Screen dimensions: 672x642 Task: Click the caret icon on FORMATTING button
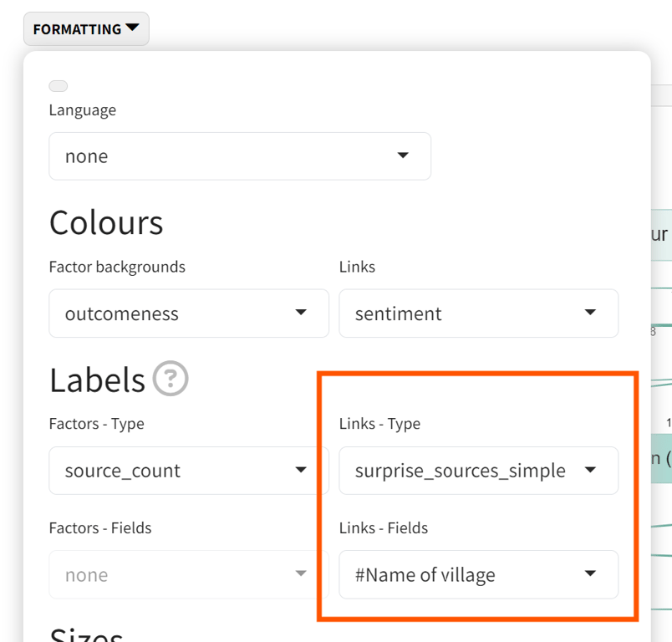point(132,28)
